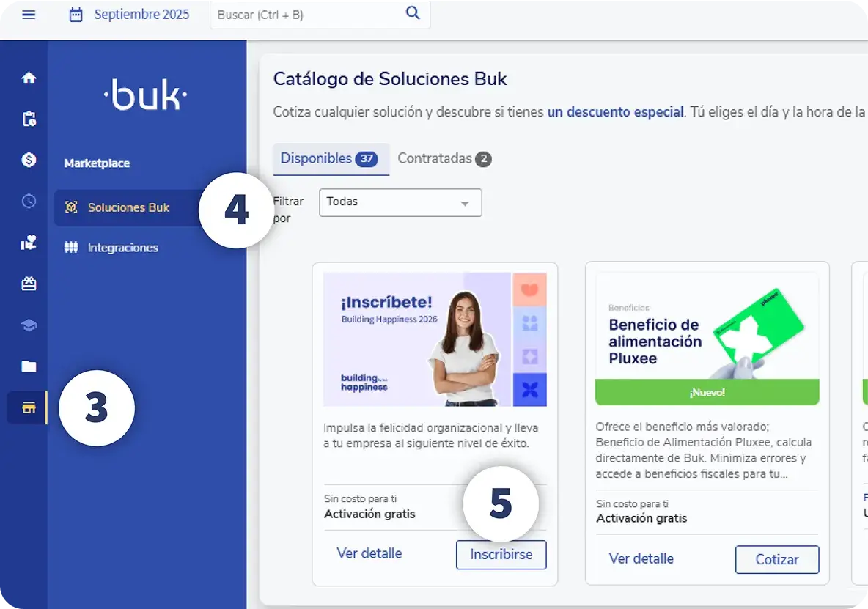Open the folder documents icon
This screenshot has height=609, width=868.
29,366
